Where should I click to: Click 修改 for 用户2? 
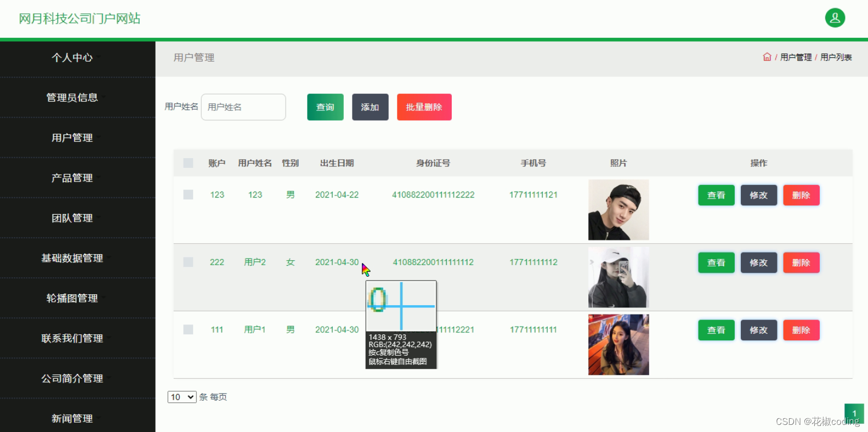[759, 262]
